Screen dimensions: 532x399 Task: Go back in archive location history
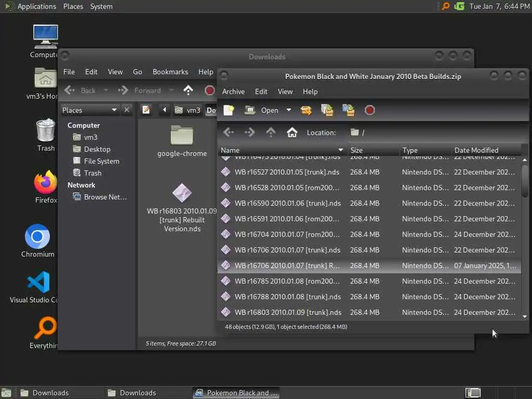[x=229, y=132]
